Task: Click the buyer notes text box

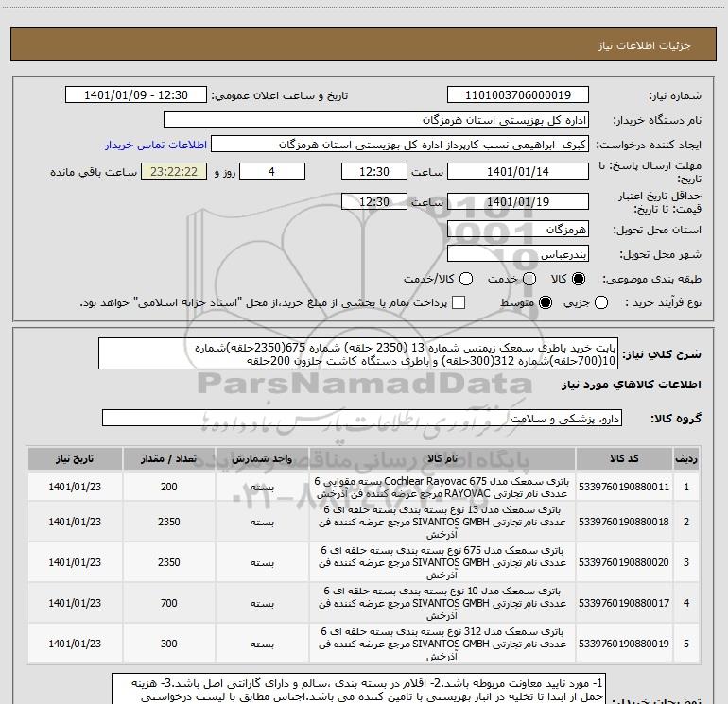Action: tap(359, 689)
